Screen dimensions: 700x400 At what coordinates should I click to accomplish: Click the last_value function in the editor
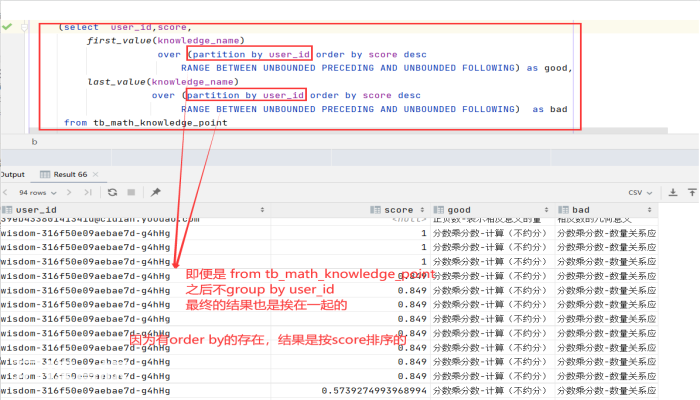pyautogui.click(x=116, y=82)
